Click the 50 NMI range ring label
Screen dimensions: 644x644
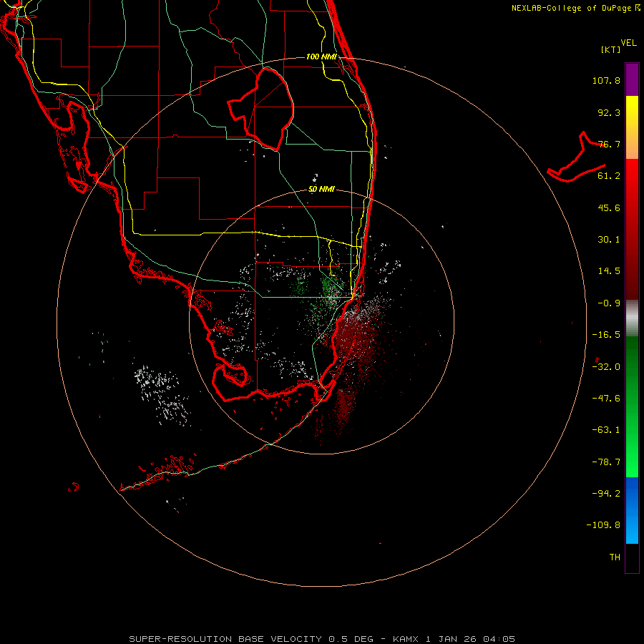(321, 190)
